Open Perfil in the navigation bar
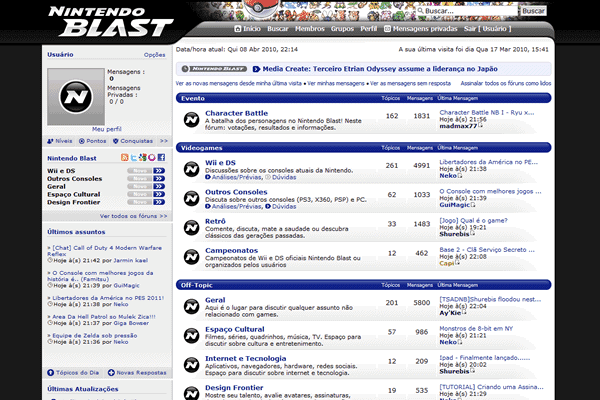Viewport: 600px width, 400px height. click(368, 29)
